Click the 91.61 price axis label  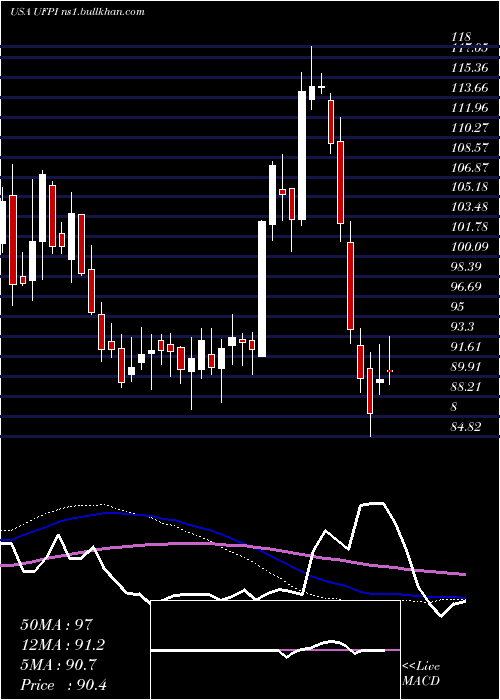pyautogui.click(x=466, y=346)
